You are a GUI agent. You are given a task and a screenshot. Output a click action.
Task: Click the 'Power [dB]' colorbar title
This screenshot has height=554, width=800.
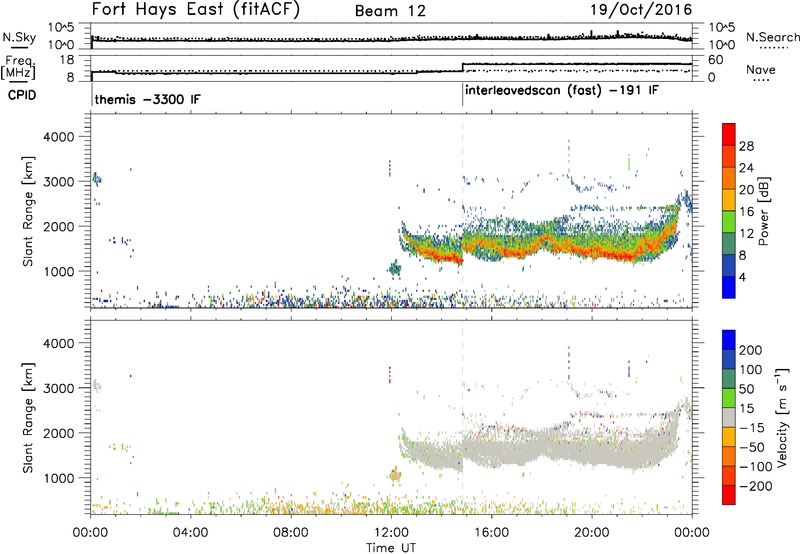(763, 211)
